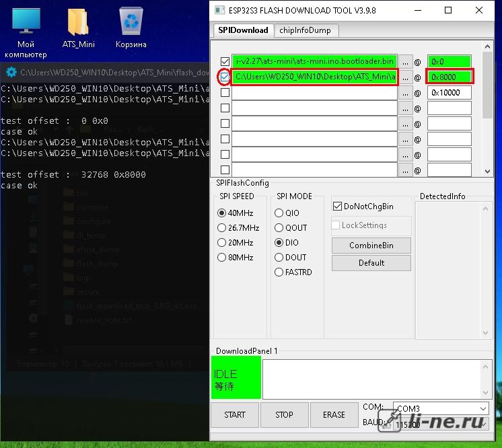Open the COM port dropdown

[x=441, y=408]
